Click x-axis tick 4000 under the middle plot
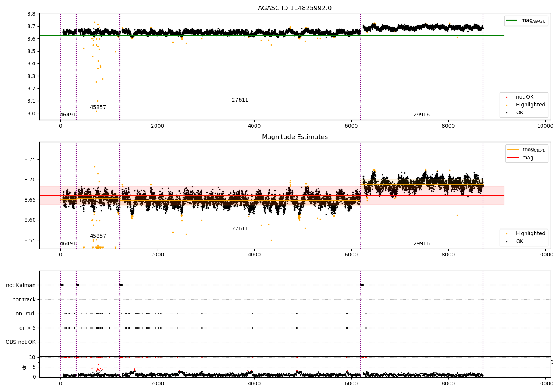This screenshot has width=560, height=392. (254, 255)
